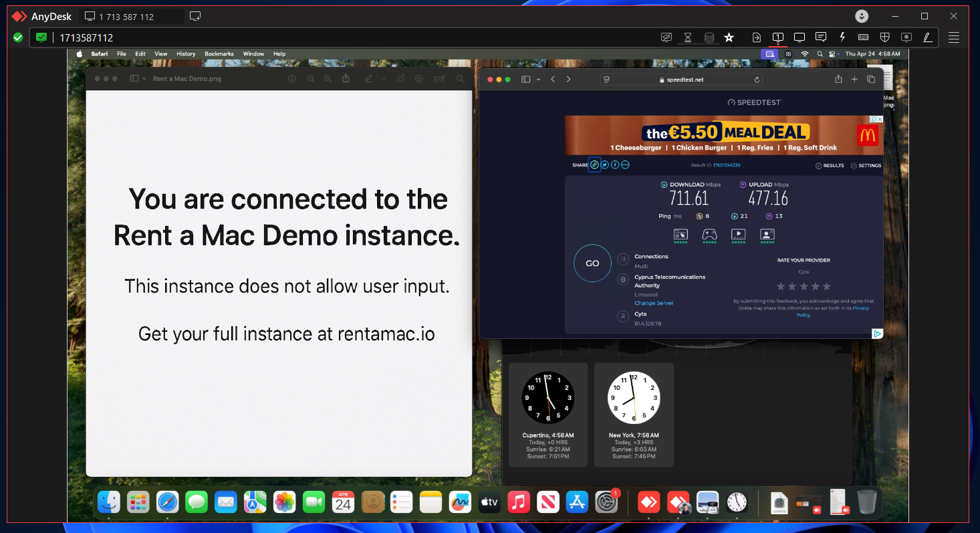
Task: Click the New York clock widget
Action: coord(634,415)
